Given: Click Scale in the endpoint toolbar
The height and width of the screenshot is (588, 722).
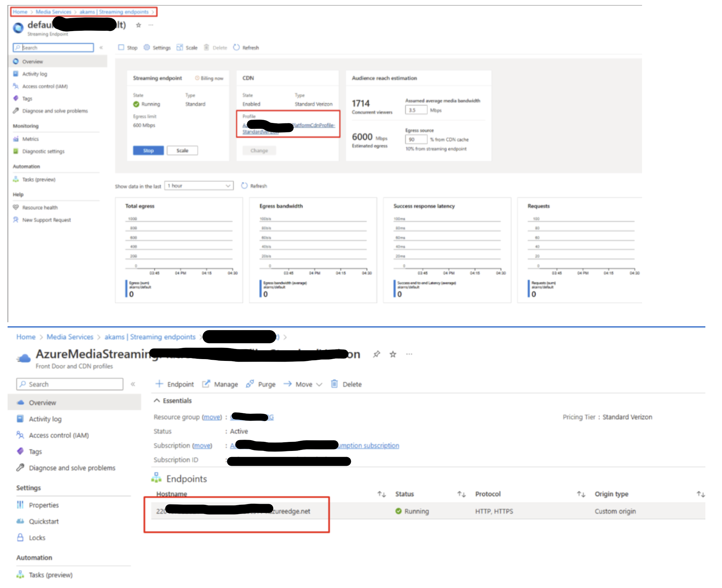Looking at the screenshot, I should click(x=187, y=47).
